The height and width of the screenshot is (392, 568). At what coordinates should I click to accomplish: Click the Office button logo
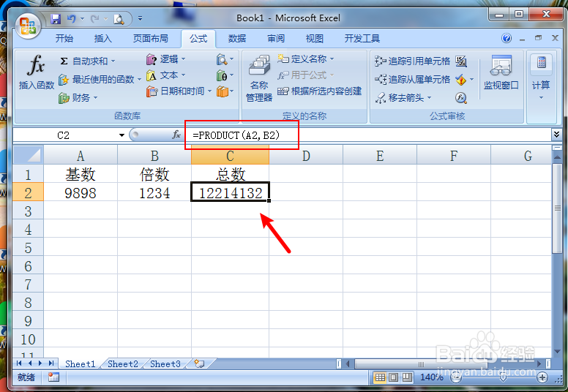(x=28, y=26)
